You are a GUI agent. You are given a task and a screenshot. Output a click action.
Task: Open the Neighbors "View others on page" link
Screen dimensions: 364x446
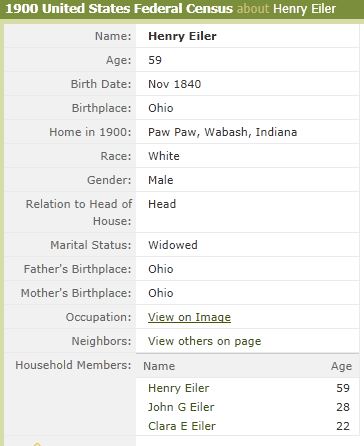point(205,341)
